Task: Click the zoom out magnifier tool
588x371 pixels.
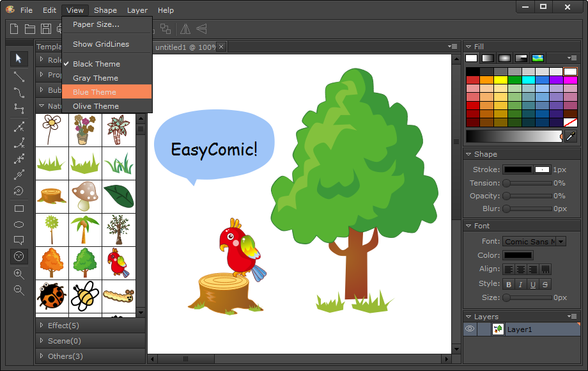Action: (19, 290)
